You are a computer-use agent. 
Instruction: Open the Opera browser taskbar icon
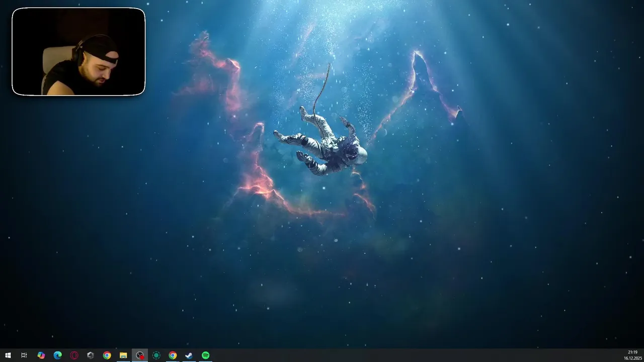pyautogui.click(x=74, y=355)
